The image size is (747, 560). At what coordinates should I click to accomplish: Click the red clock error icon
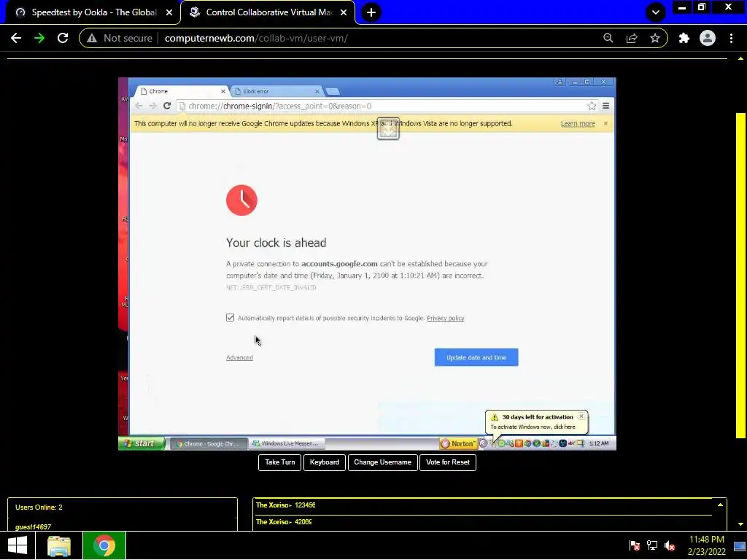point(241,200)
